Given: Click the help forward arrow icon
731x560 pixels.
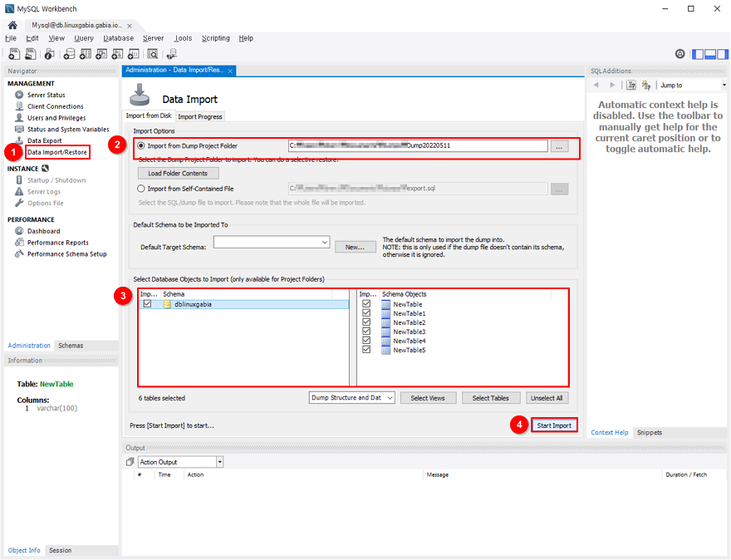Looking at the screenshot, I should (612, 85).
